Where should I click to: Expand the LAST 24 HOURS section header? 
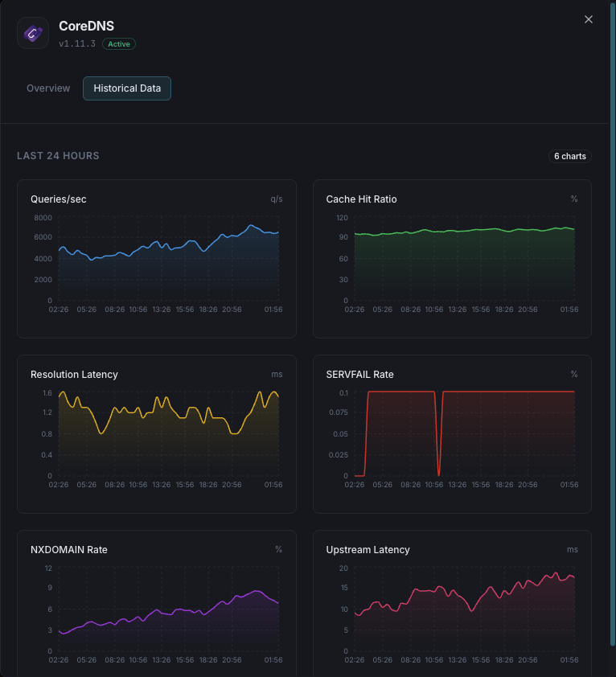58,156
